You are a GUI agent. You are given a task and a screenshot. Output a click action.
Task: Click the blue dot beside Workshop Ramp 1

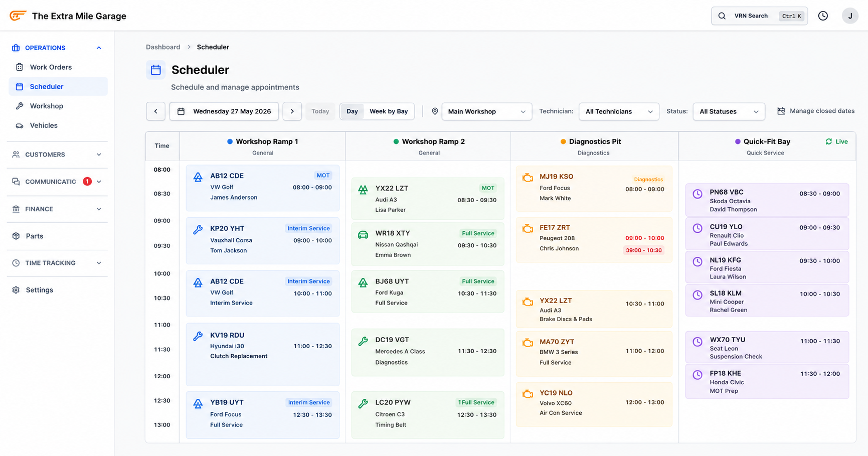230,141
